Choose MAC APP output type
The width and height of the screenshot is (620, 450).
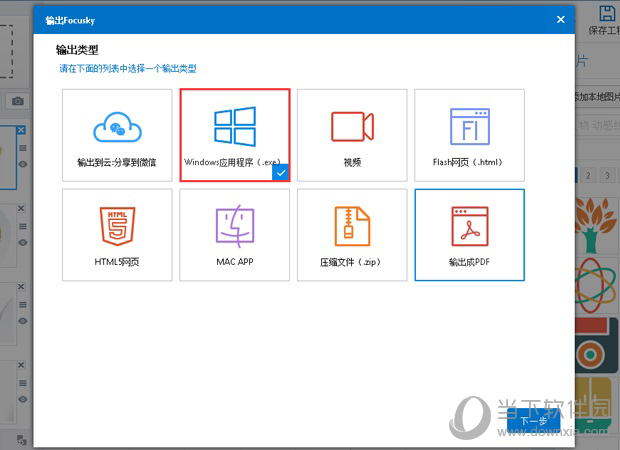coord(235,234)
